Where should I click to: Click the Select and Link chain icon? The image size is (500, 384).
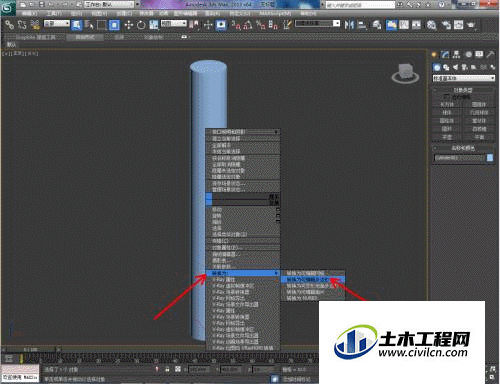(x=9, y=25)
